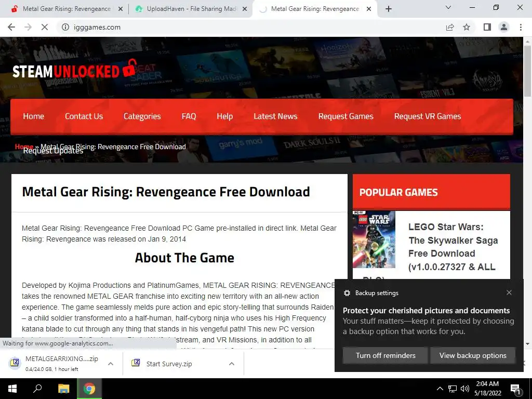Click the forward navigation arrow
The height and width of the screenshot is (399, 532).
(28, 27)
